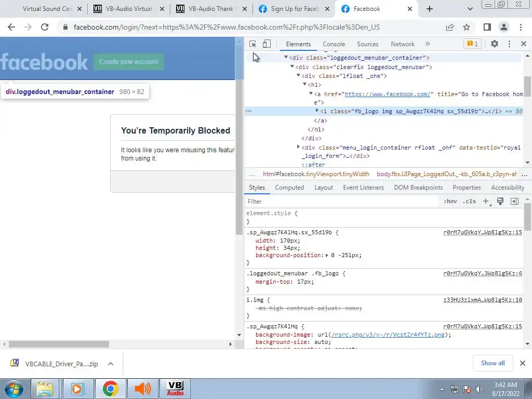Viewport: 532px width, 399px height.
Task: Open stylesheet source link beside i.img rule
Action: pos(483,300)
